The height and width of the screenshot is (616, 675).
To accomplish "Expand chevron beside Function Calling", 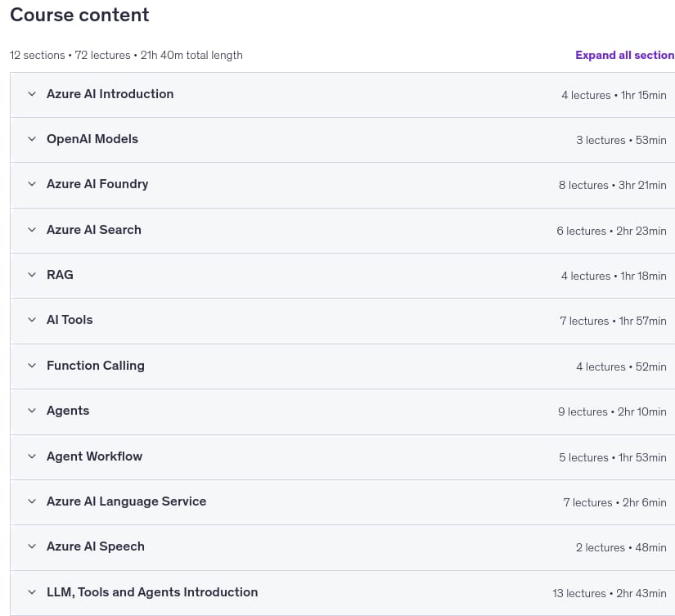I will [x=32, y=366].
